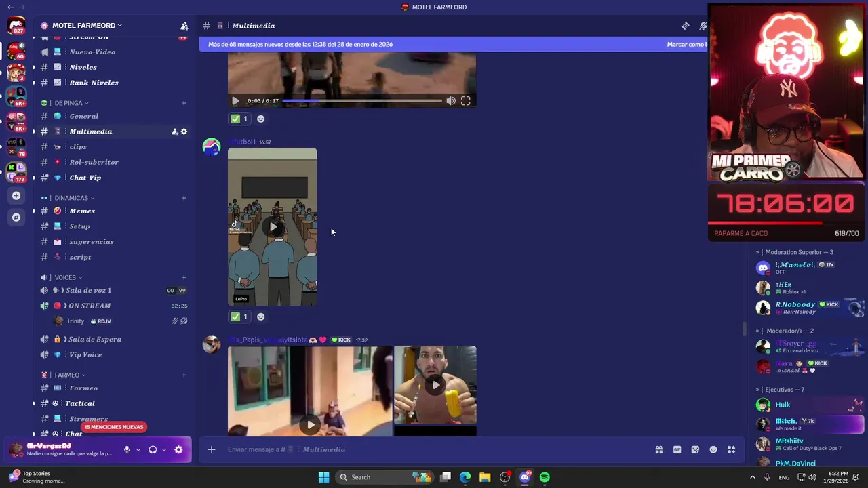
Task: Create a channel in DE PINGA category
Action: coord(184,103)
